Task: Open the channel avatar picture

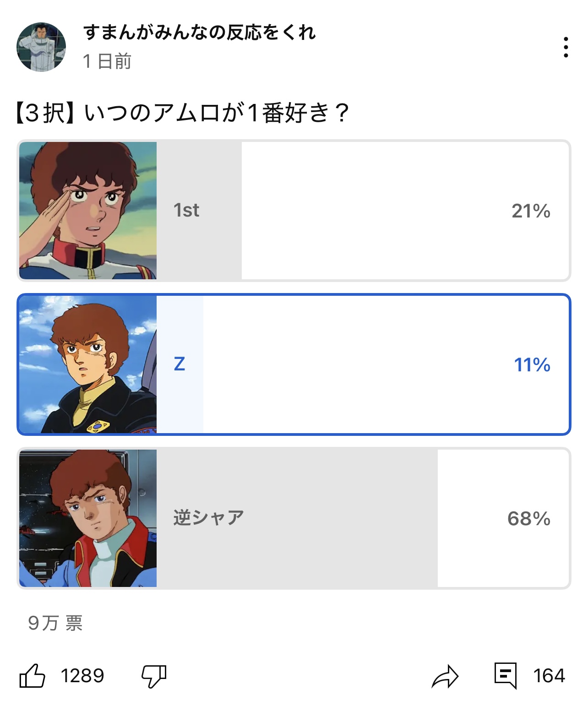Action: pos(41,47)
